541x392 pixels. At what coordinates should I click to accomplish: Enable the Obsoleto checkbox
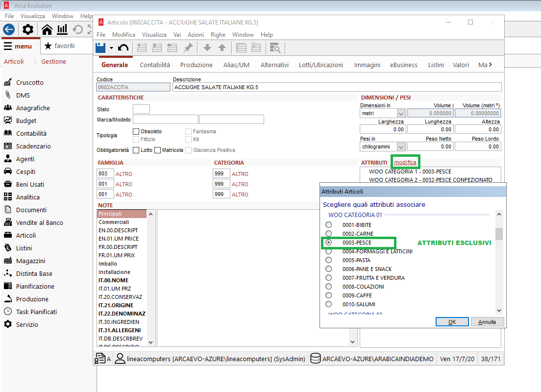click(x=136, y=131)
